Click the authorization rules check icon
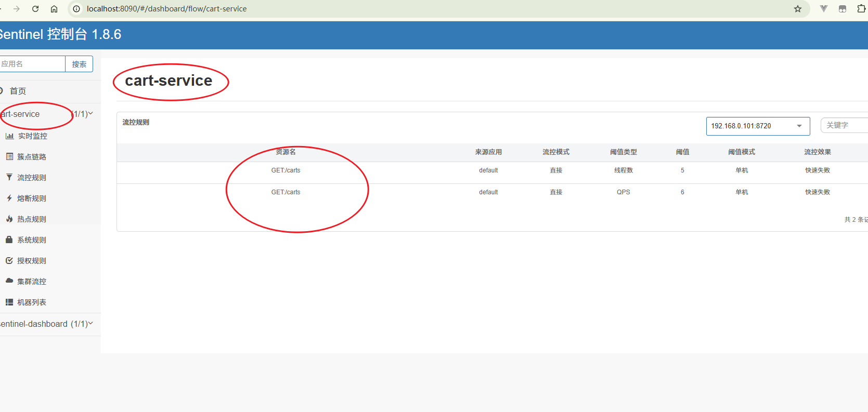The height and width of the screenshot is (412, 868). coord(9,260)
